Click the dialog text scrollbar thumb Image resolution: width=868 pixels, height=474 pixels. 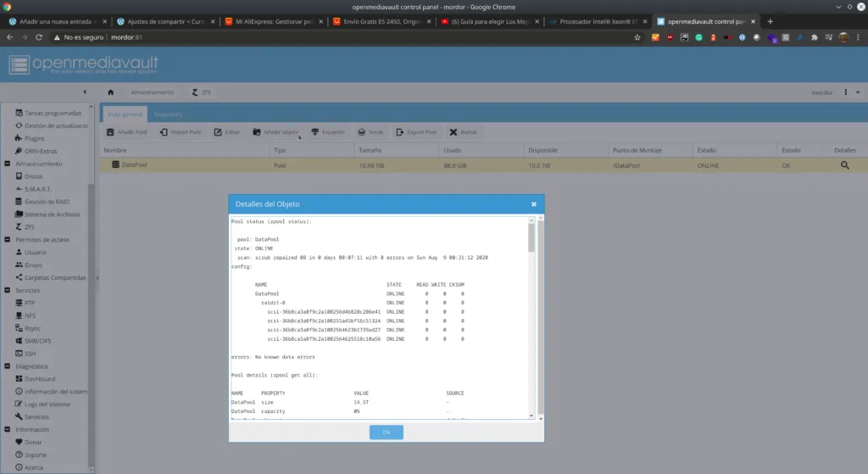[531, 238]
